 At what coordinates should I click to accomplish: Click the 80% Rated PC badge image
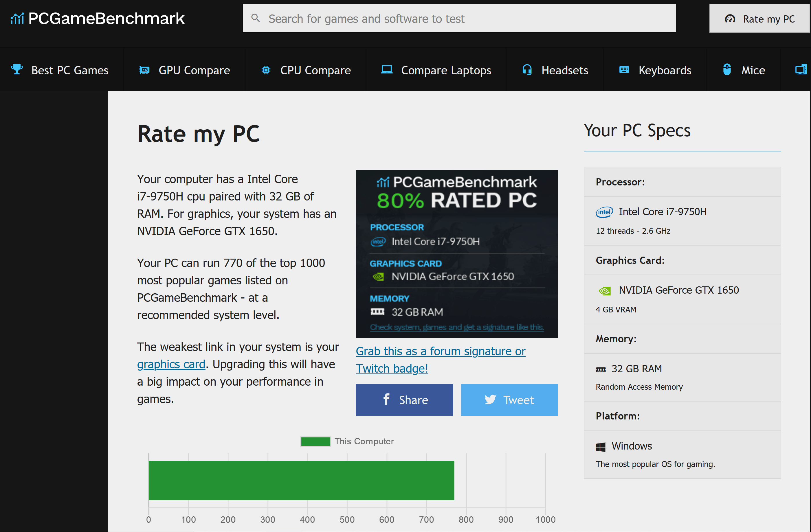point(457,253)
